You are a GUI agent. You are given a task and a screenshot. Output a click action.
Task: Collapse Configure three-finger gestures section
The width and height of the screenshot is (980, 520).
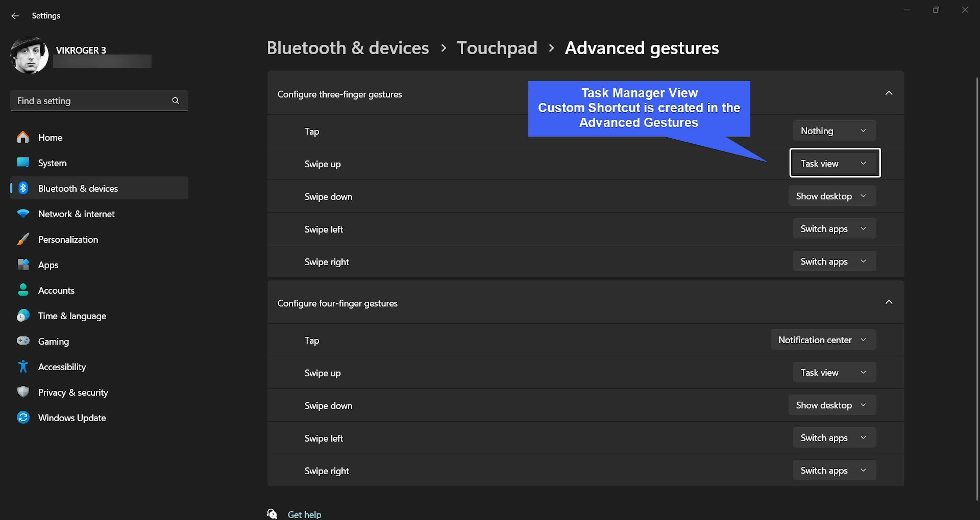point(888,93)
